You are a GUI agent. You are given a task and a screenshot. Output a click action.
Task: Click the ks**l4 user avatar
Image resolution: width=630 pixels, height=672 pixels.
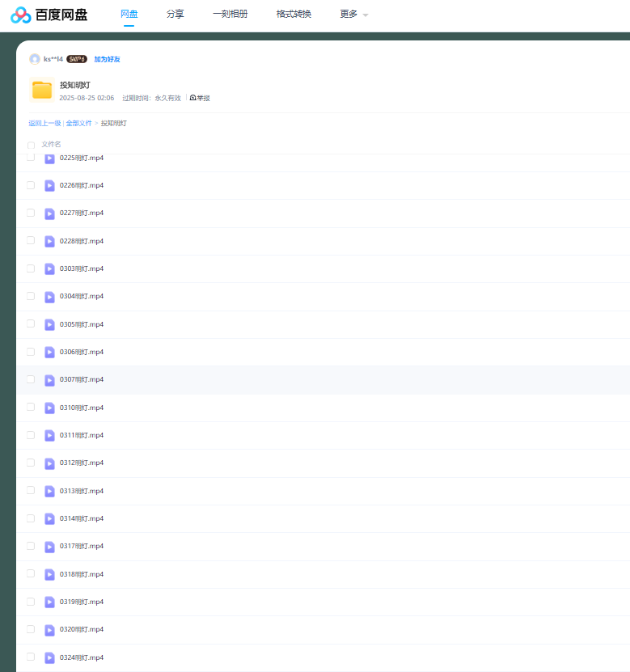coord(35,59)
